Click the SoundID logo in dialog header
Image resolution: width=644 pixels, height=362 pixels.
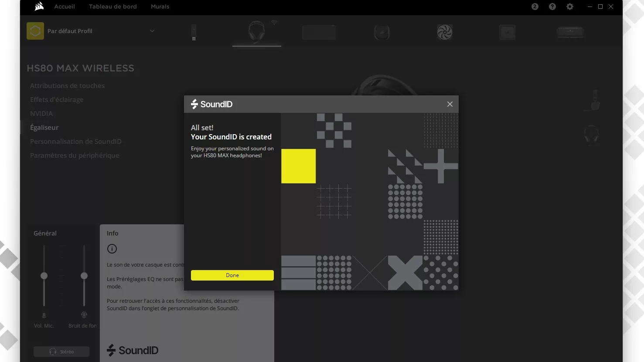tap(212, 104)
